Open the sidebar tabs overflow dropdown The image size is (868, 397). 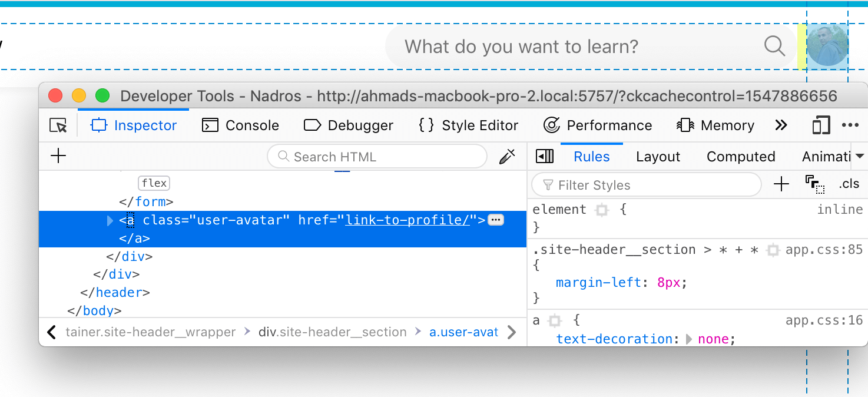click(x=860, y=157)
